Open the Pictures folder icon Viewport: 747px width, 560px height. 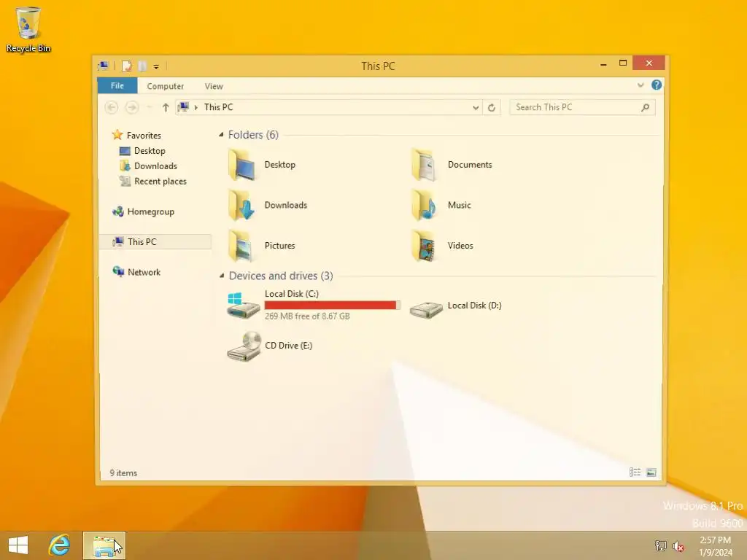point(241,246)
